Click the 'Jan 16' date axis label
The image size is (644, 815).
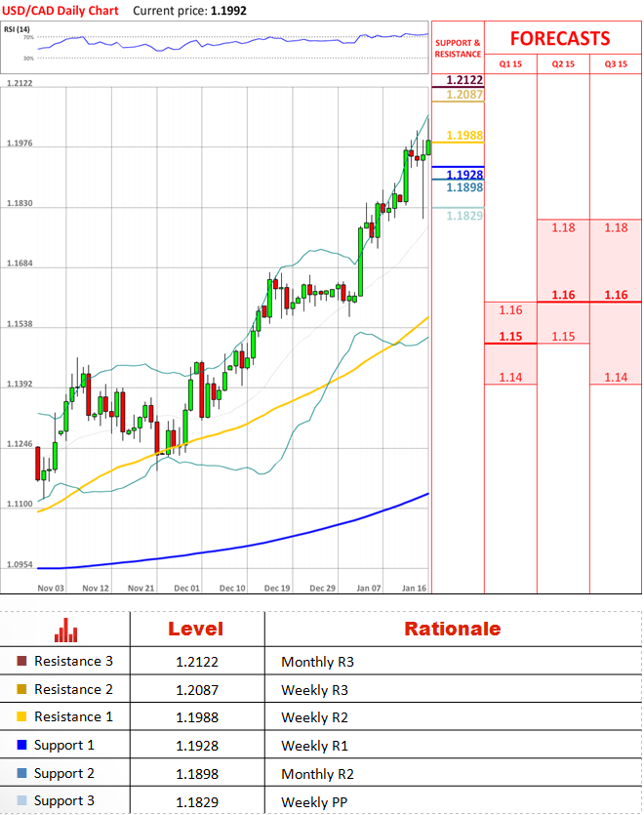click(414, 588)
